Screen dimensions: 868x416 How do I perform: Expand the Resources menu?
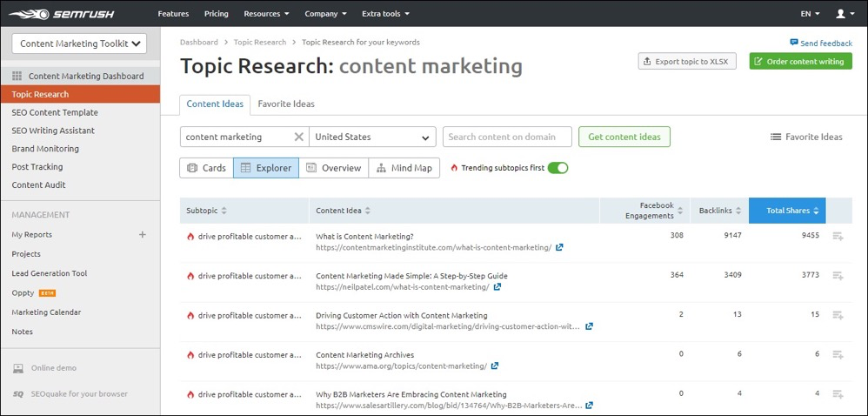[266, 13]
